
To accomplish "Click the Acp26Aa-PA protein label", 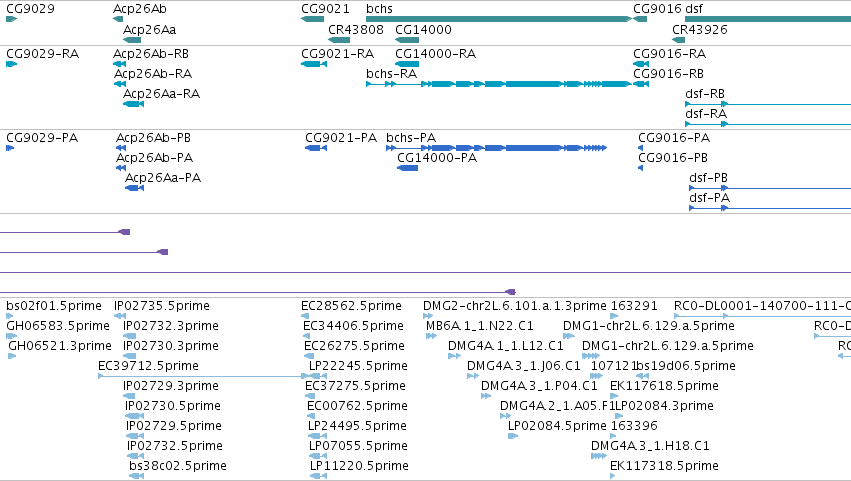I will coord(163,178).
